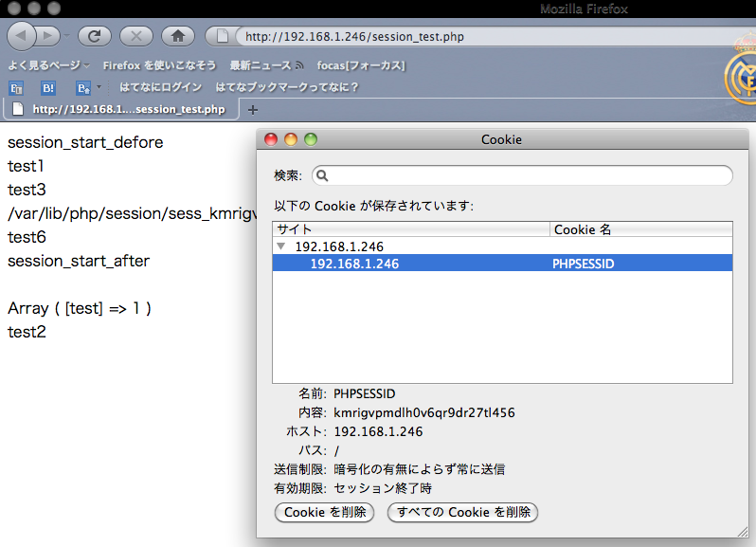Click 'Cookie を削除' button

[x=324, y=512]
